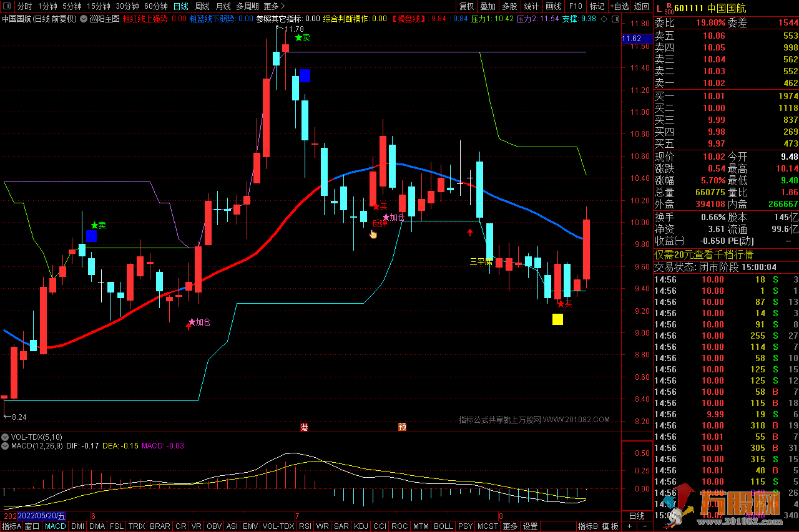This screenshot has height=532, width=799.
Task: Switch to the 30分钟 period
Action: (x=127, y=6)
